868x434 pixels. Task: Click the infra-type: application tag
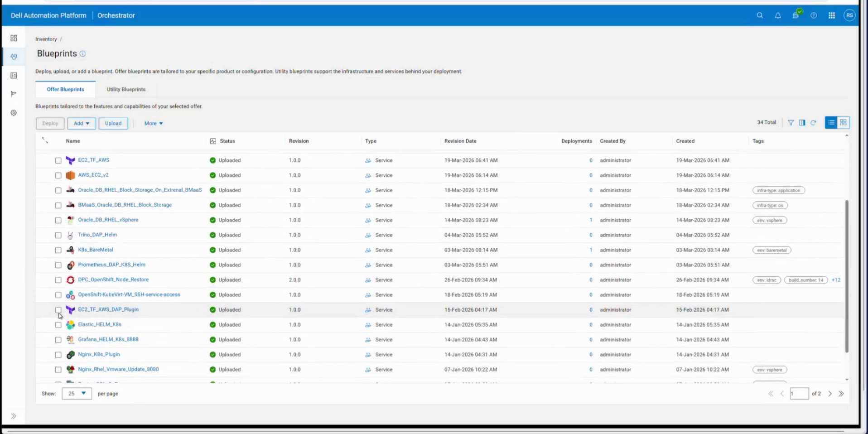[778, 190]
